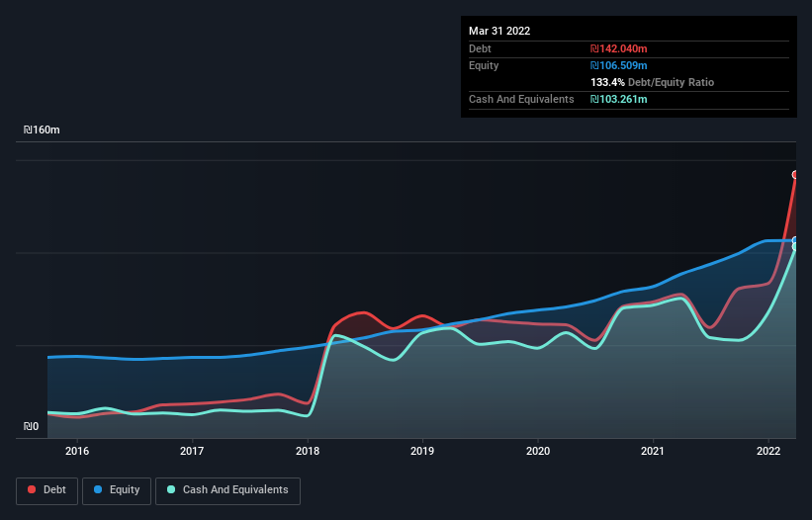The height and width of the screenshot is (520, 812).
Task: Select the teal Cash endpoint marker
Action: 795,247
